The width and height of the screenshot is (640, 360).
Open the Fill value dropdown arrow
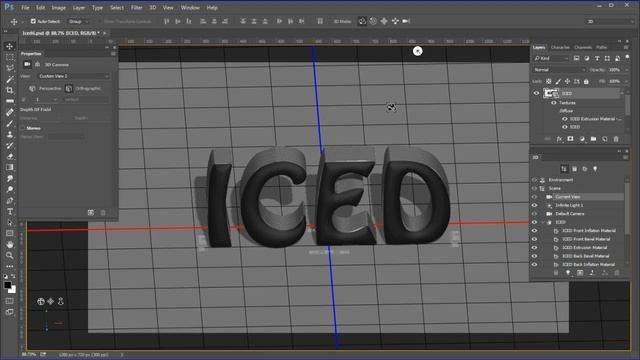pyautogui.click(x=626, y=82)
